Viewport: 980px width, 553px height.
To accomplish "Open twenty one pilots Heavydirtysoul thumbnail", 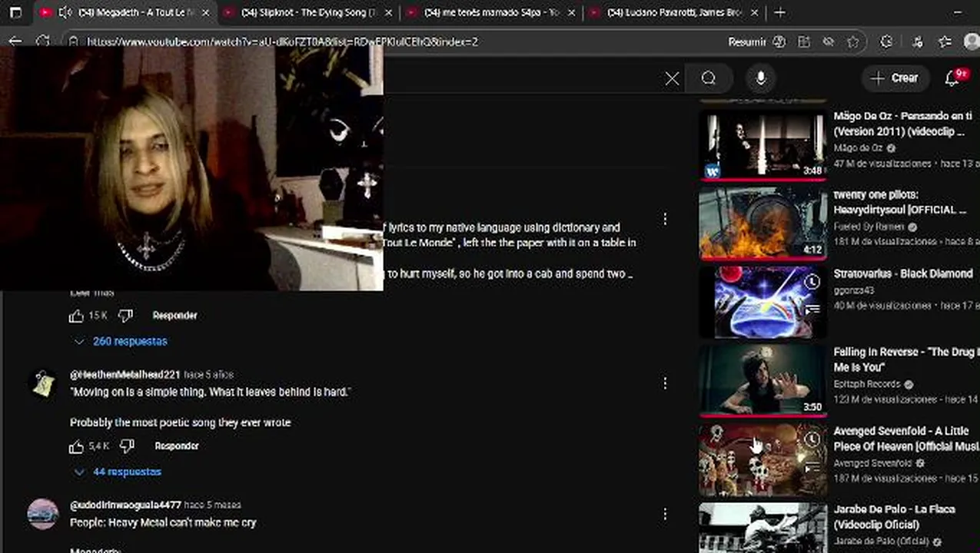I will [763, 223].
